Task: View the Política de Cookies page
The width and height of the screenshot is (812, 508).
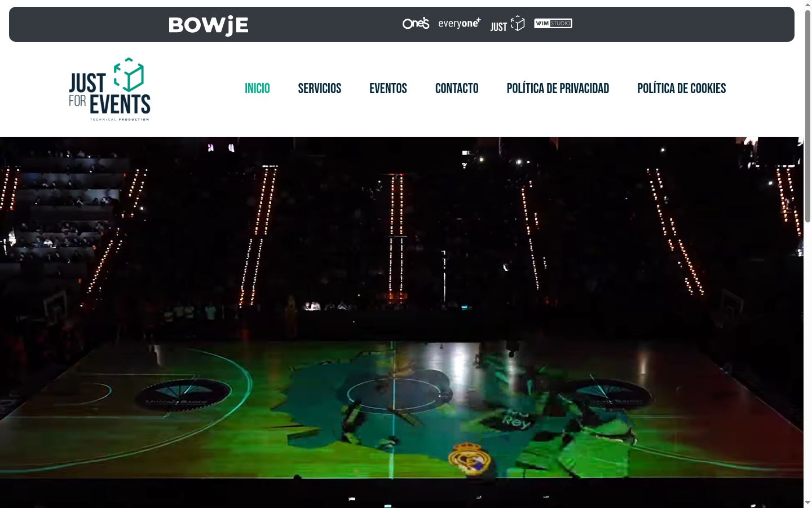Action: click(x=681, y=89)
